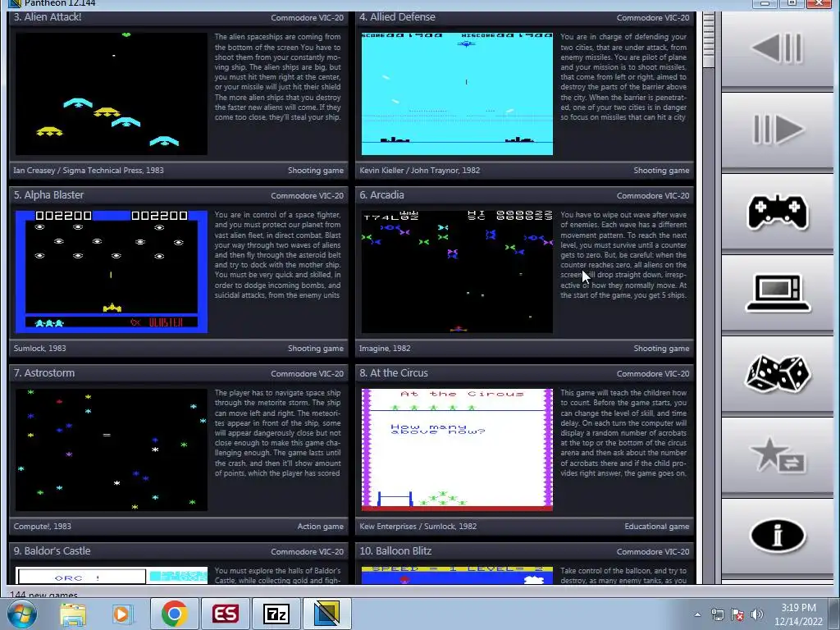Go to next page arrow button

pos(777,129)
